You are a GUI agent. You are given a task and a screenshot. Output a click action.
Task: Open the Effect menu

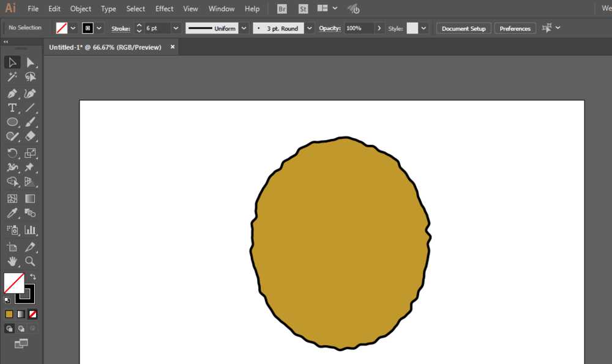coord(164,9)
